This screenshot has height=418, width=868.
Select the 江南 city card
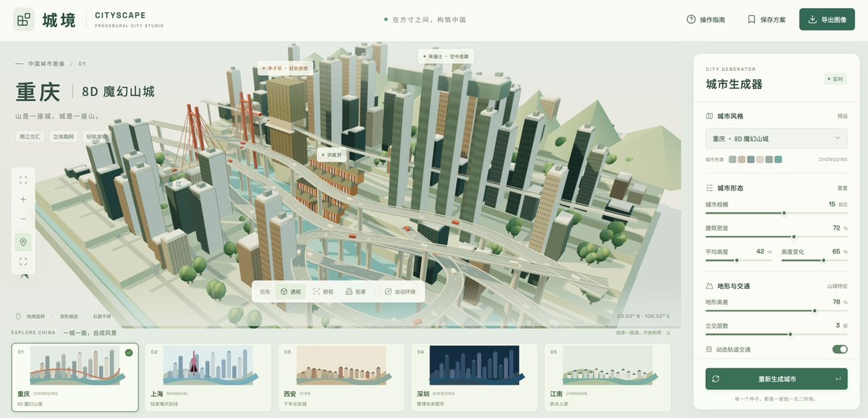[x=607, y=377]
